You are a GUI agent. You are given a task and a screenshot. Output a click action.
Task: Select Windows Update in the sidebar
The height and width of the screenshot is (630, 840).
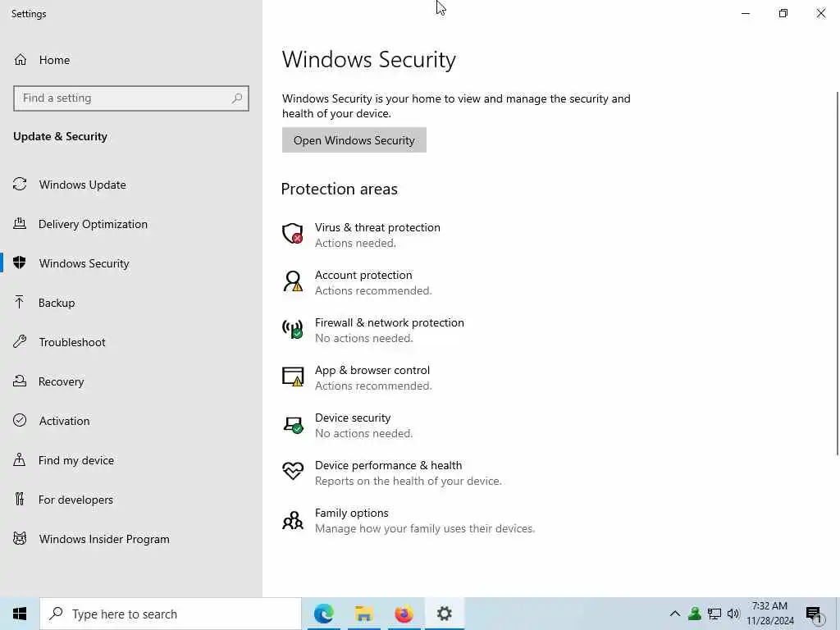point(131,185)
